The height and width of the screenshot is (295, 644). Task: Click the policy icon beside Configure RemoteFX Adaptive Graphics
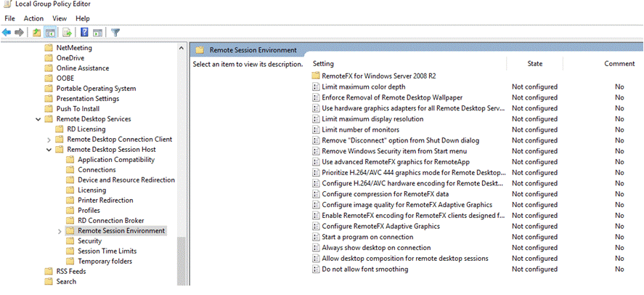315,227
